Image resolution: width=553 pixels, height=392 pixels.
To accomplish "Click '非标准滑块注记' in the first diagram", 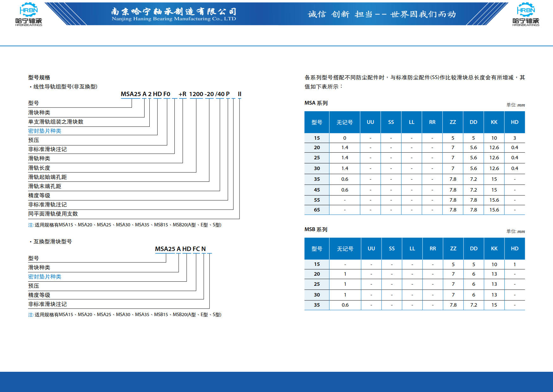I will [47, 149].
